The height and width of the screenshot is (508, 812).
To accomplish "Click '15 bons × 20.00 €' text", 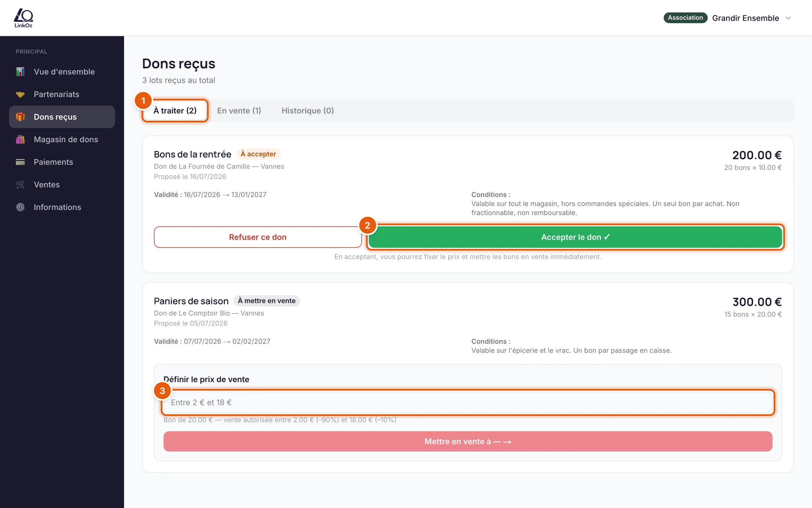I will (753, 314).
